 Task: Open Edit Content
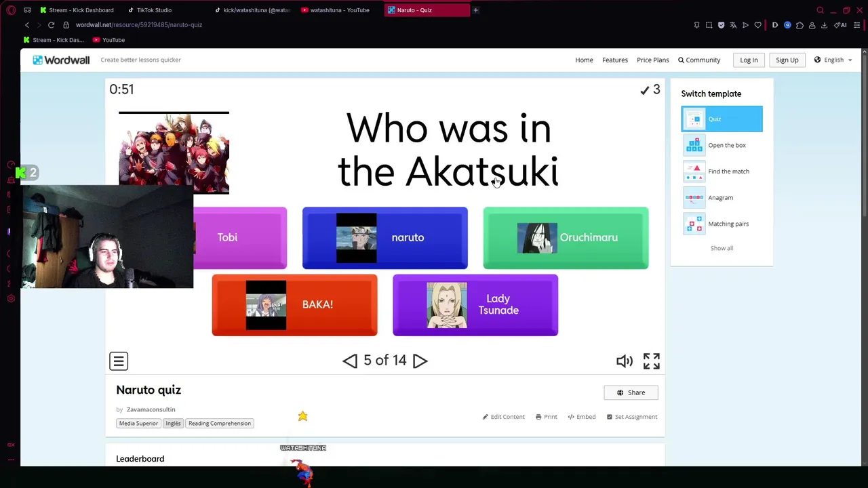(504, 417)
